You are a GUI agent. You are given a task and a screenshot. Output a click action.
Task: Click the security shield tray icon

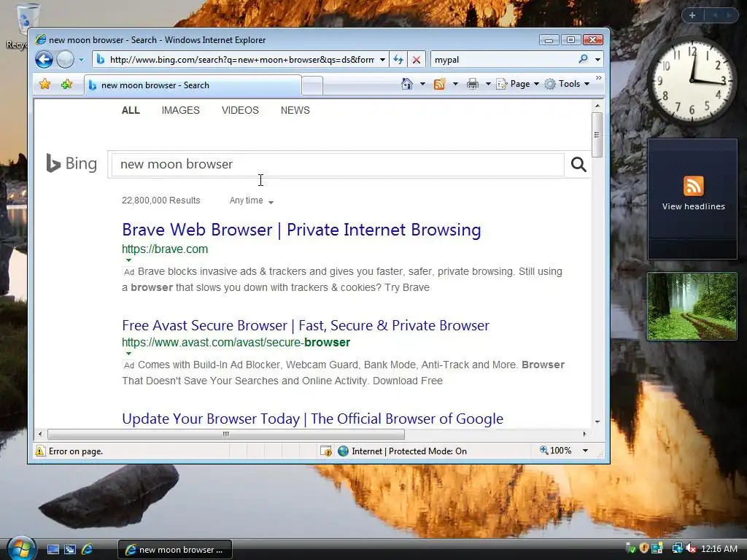644,548
